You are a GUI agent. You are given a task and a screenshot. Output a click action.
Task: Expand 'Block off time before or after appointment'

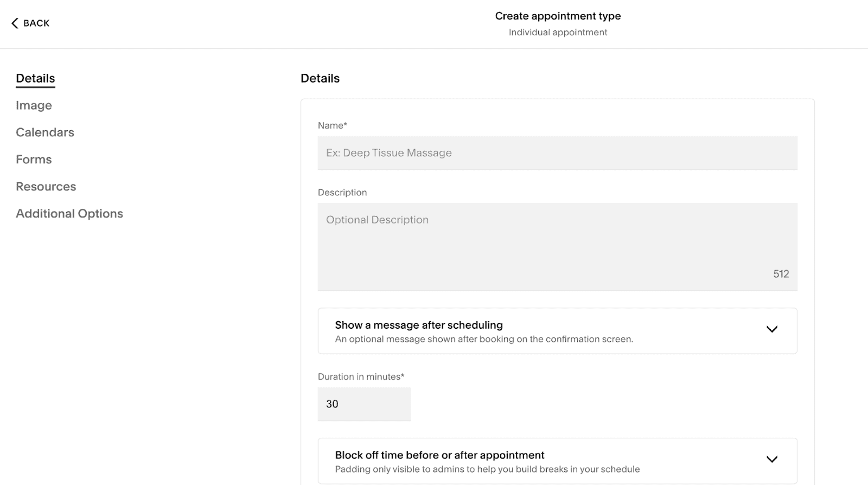(x=557, y=461)
